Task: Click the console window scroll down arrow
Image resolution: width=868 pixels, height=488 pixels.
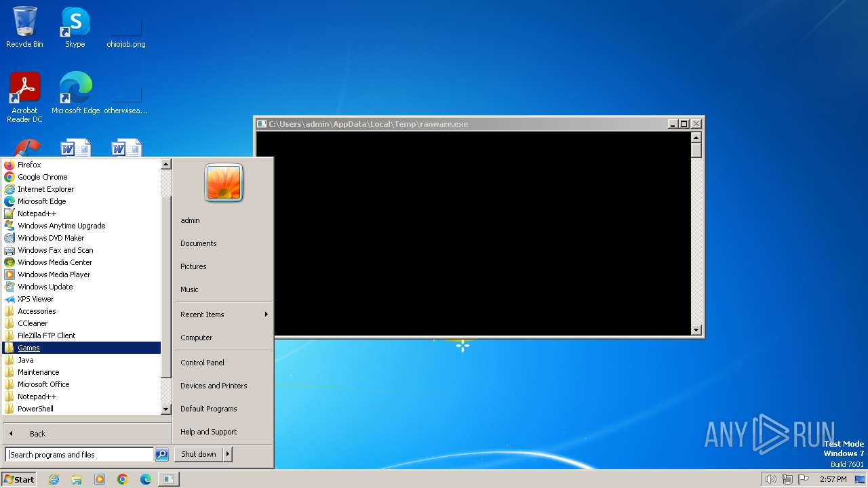Action: (696, 330)
